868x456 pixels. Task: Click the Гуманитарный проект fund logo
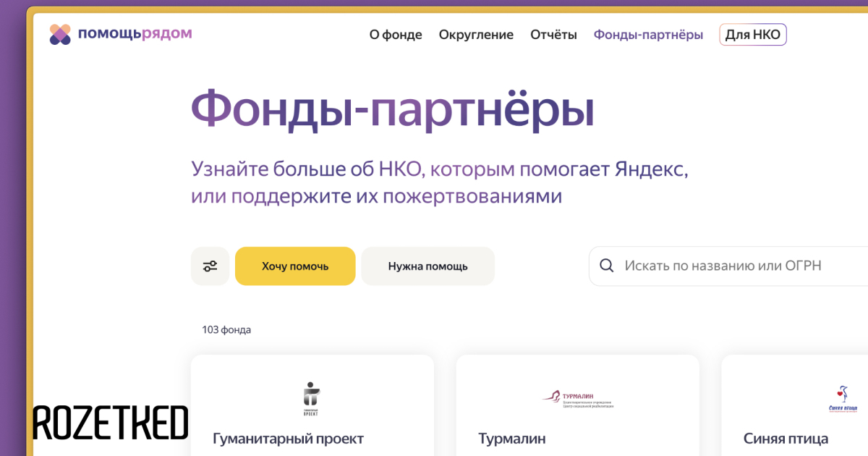click(311, 399)
